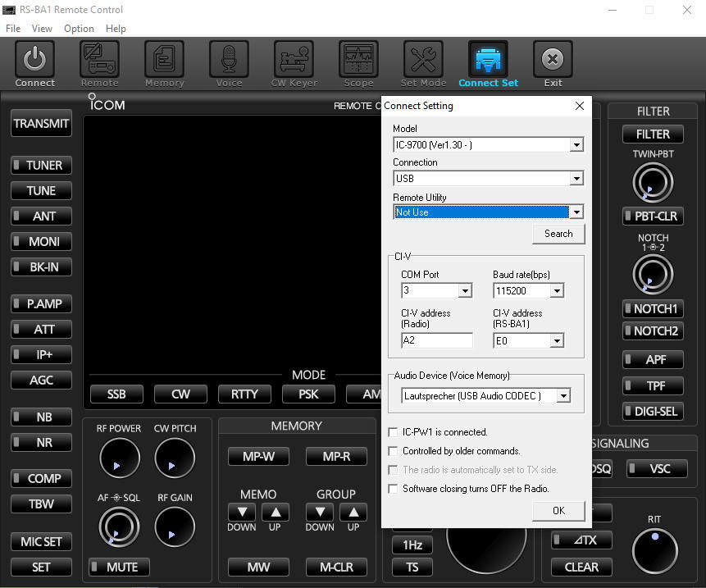This screenshot has width=706, height=588.
Task: Expand the Model dropdown
Action: (576, 145)
